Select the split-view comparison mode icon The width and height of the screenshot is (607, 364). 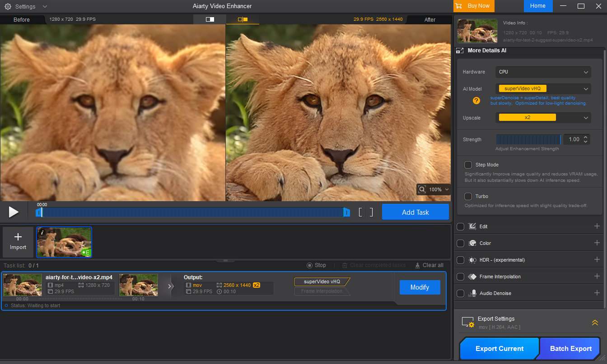click(x=210, y=19)
